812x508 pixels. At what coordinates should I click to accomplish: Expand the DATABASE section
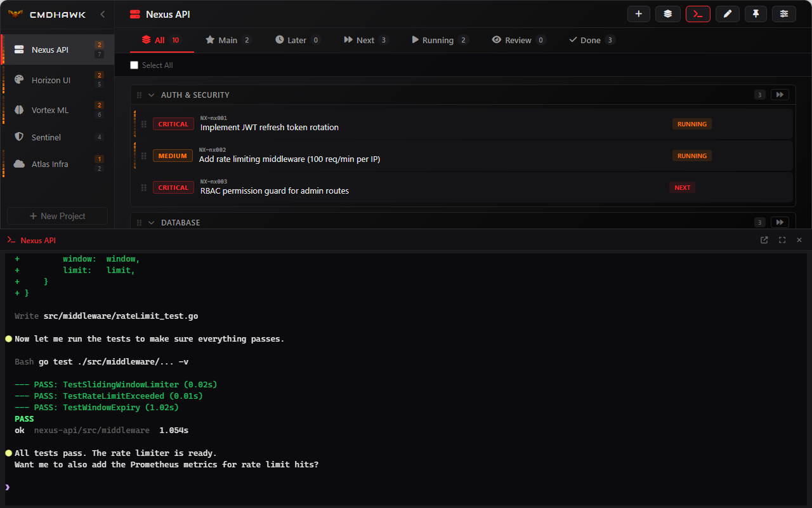pos(151,222)
